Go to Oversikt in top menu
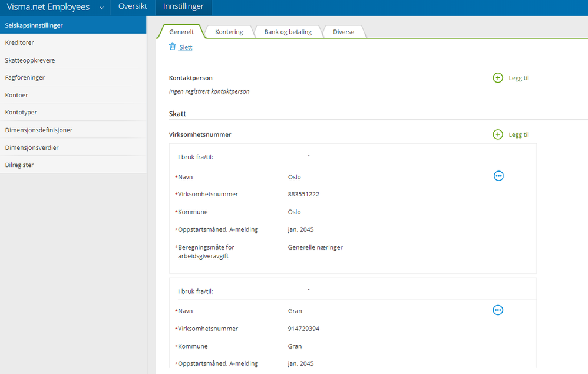 [x=133, y=7]
